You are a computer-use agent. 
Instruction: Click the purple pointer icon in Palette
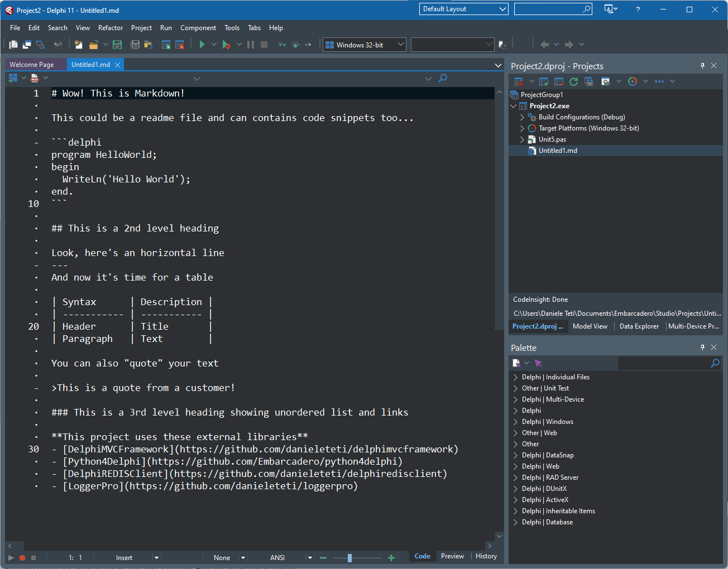click(x=538, y=363)
